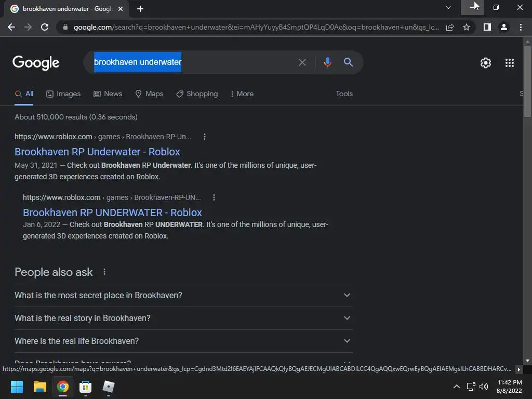Switch to the Maps tab

click(x=149, y=94)
